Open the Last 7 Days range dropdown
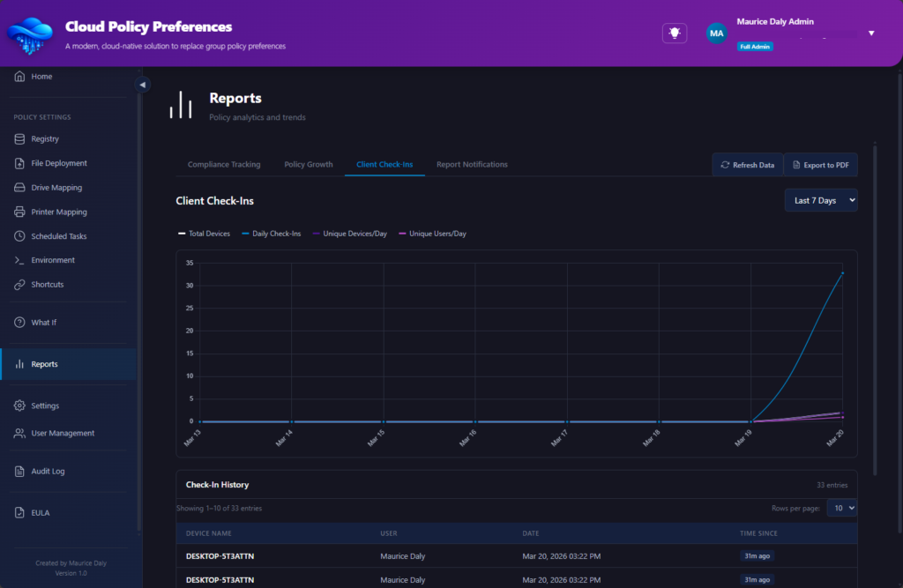Image resolution: width=903 pixels, height=588 pixels. pyautogui.click(x=821, y=201)
